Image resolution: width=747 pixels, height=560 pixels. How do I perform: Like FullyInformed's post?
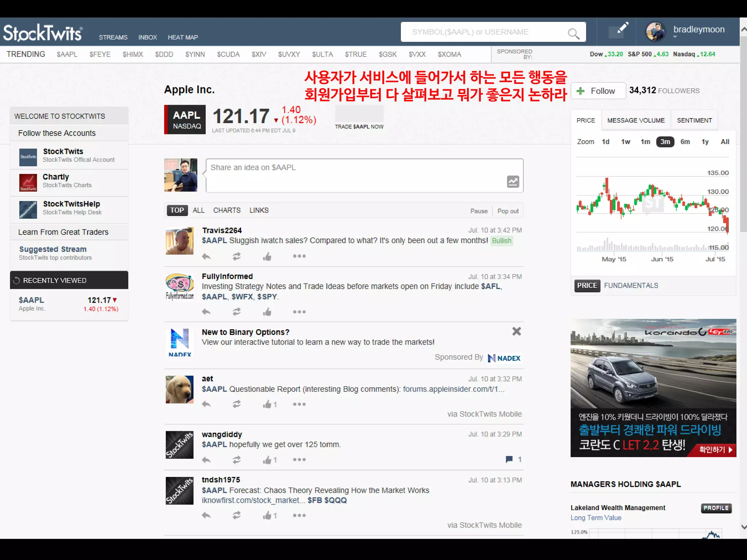click(x=267, y=312)
